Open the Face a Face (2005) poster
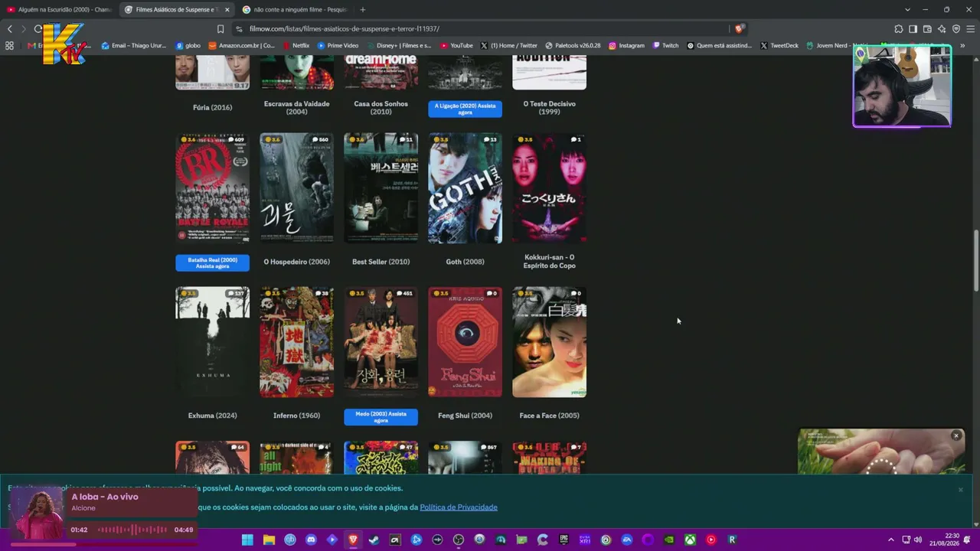Image resolution: width=980 pixels, height=551 pixels. pos(549,342)
